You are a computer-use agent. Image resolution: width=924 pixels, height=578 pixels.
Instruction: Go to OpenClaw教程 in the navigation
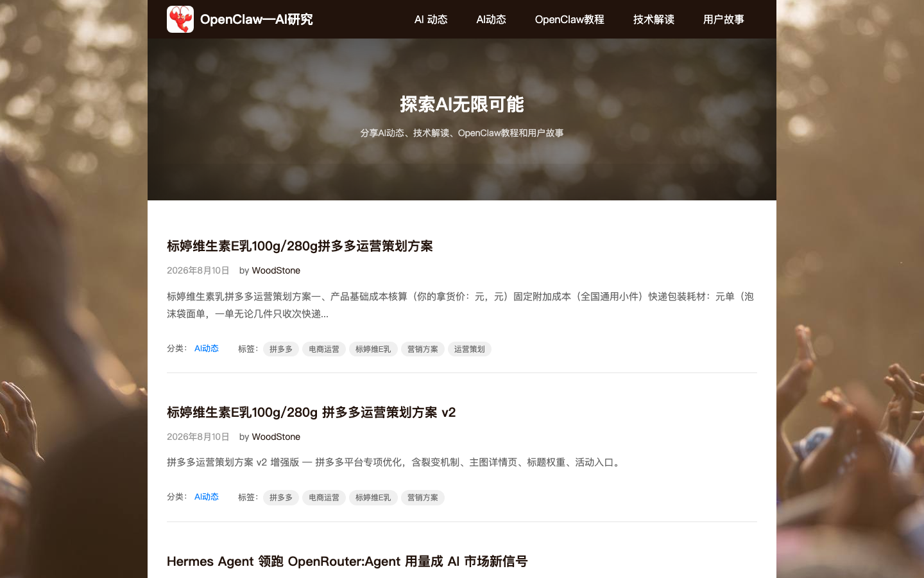(x=570, y=19)
